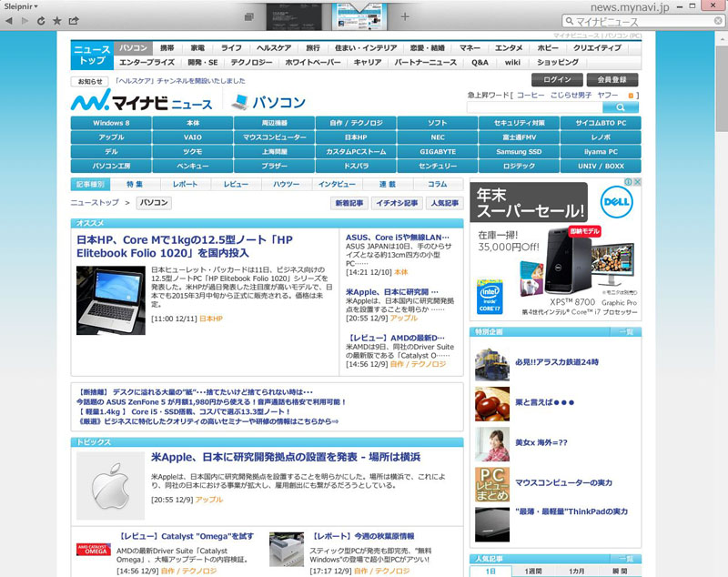Screen dimensions: 728x577
Task: Open the 携帯 navigation item
Action: pos(167,48)
